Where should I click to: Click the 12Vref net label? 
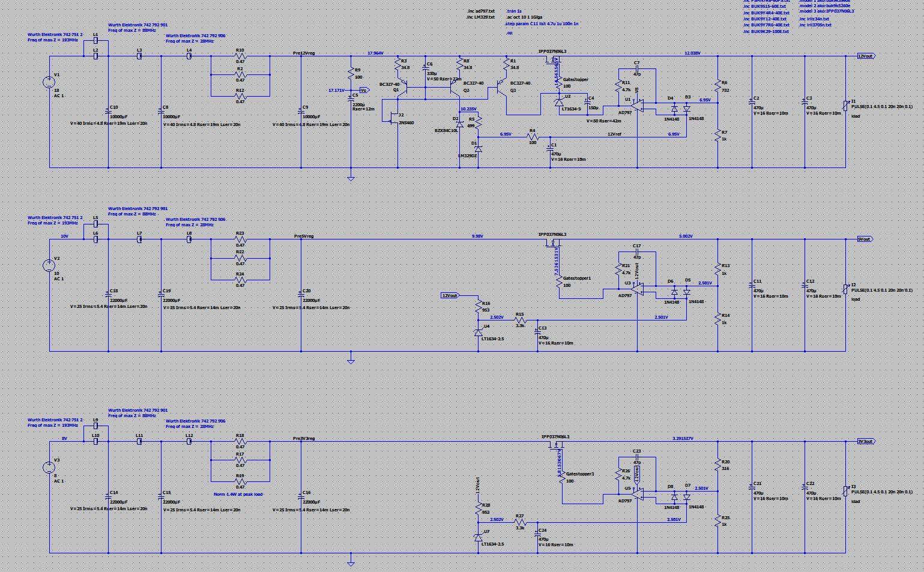(x=614, y=134)
